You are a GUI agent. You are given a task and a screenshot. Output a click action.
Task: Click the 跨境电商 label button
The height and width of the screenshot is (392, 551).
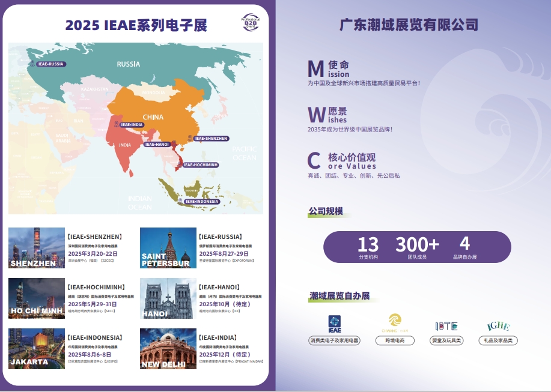pyautogui.click(x=395, y=340)
